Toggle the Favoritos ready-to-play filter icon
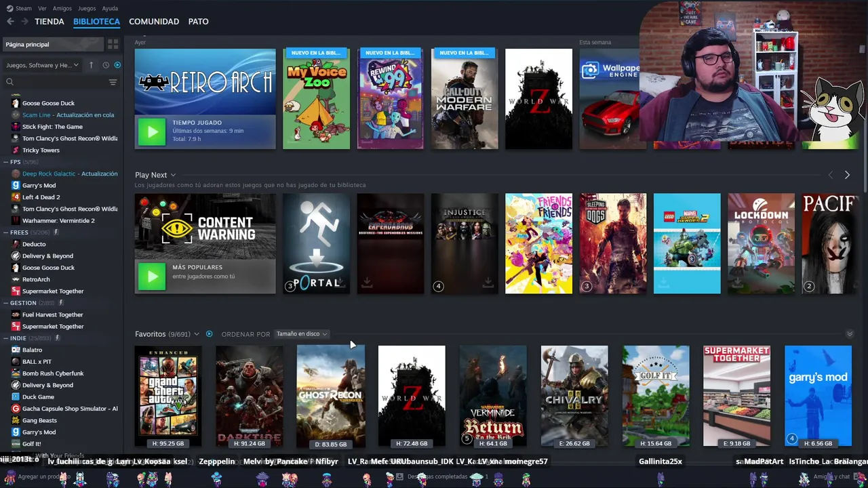Screen dimensions: 868x488 point(209,334)
